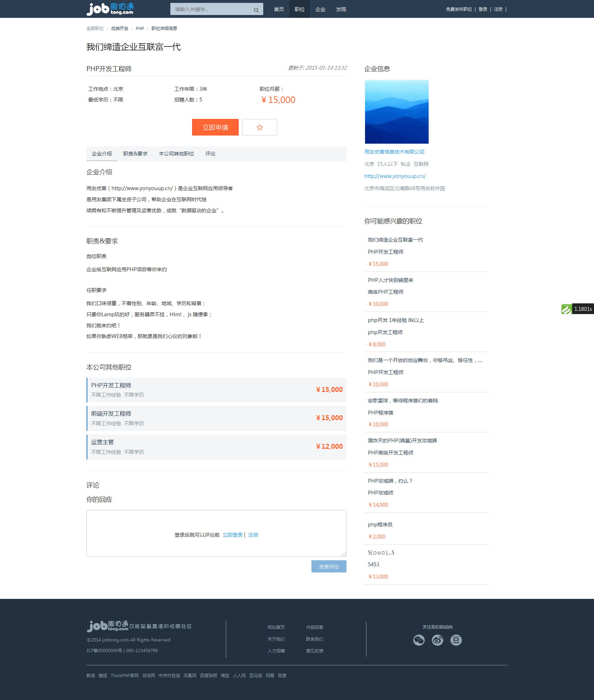Image resolution: width=594 pixels, height=700 pixels.
Task: Open the WeChat social icon in footer
Action: (419, 640)
